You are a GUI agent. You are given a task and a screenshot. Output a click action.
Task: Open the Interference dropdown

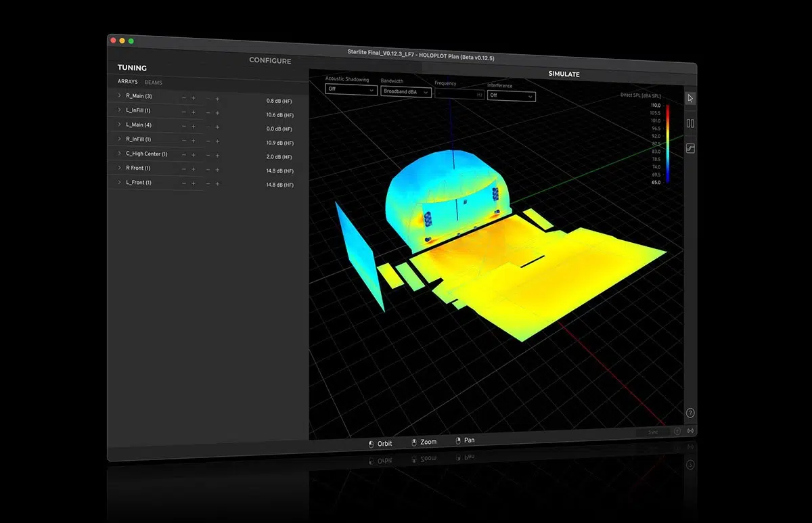[x=511, y=96]
